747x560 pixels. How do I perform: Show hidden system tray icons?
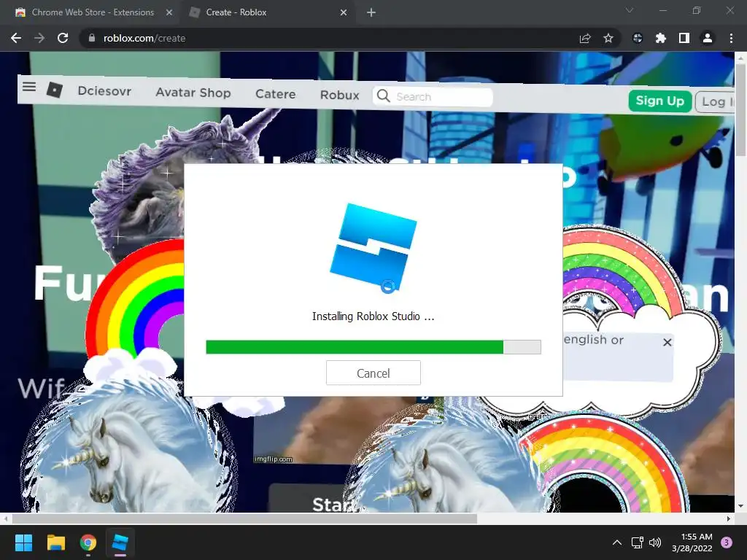[617, 542]
